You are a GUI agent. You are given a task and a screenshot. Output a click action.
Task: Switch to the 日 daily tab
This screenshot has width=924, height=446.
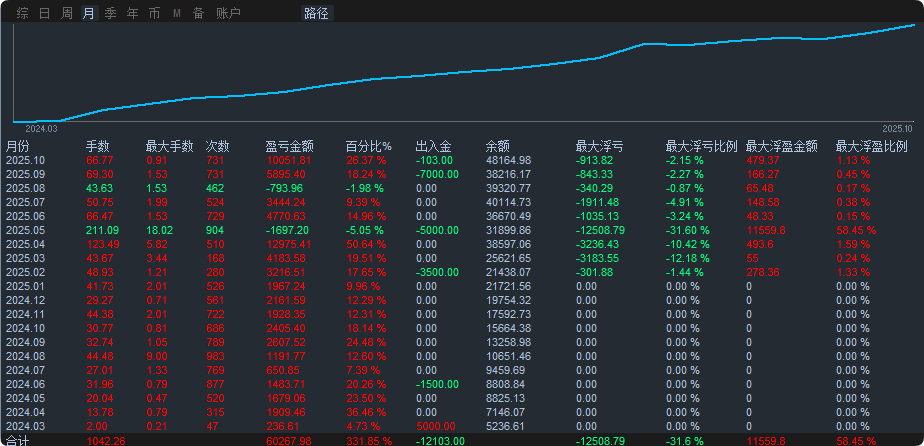point(45,13)
